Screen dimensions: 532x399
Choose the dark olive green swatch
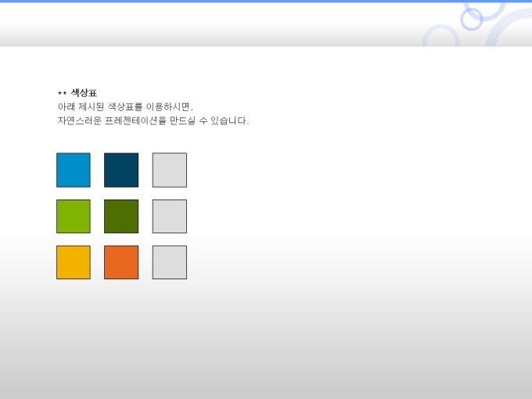pyautogui.click(x=121, y=216)
